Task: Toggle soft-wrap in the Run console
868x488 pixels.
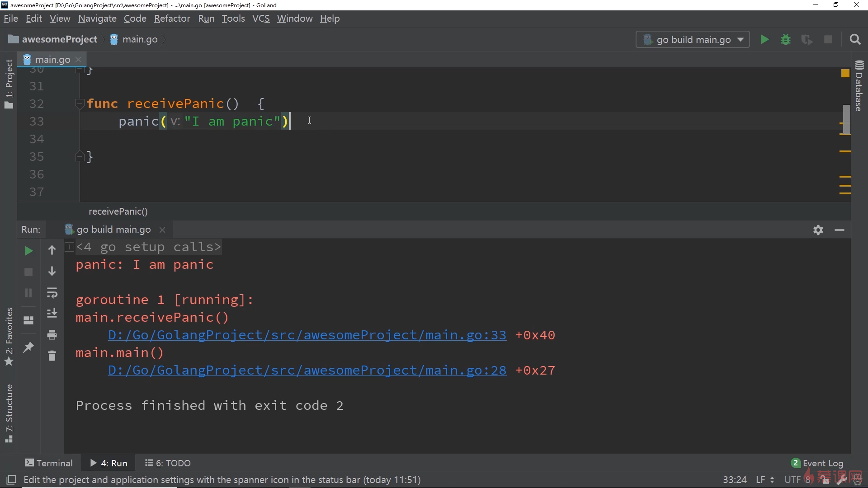Action: (x=52, y=292)
